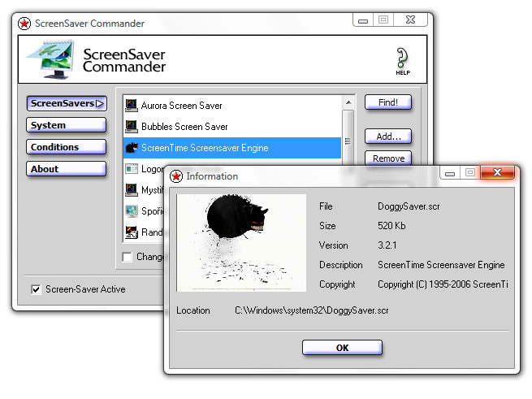Switch to the ScreenSavers section
The width and height of the screenshot is (532, 399).
[x=67, y=103]
